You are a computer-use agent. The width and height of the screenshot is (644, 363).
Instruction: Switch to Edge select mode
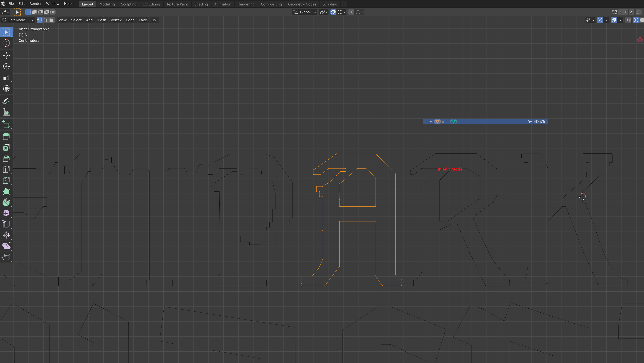pyautogui.click(x=46, y=20)
